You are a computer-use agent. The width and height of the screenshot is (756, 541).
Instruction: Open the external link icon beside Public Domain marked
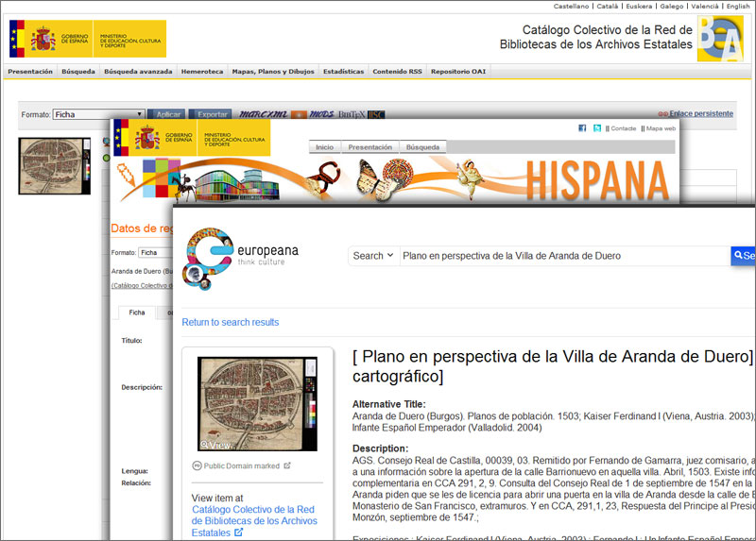click(287, 465)
